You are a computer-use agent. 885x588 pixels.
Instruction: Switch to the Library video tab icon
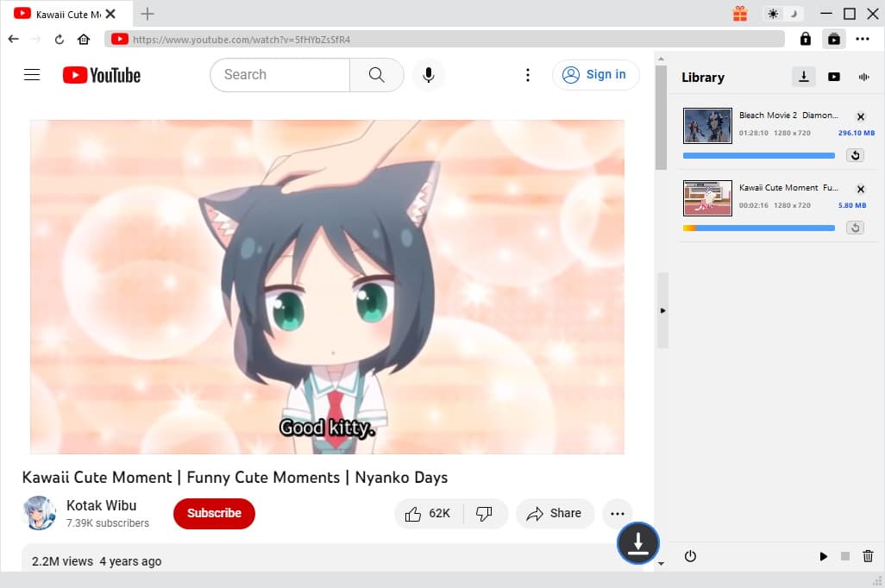tap(833, 77)
